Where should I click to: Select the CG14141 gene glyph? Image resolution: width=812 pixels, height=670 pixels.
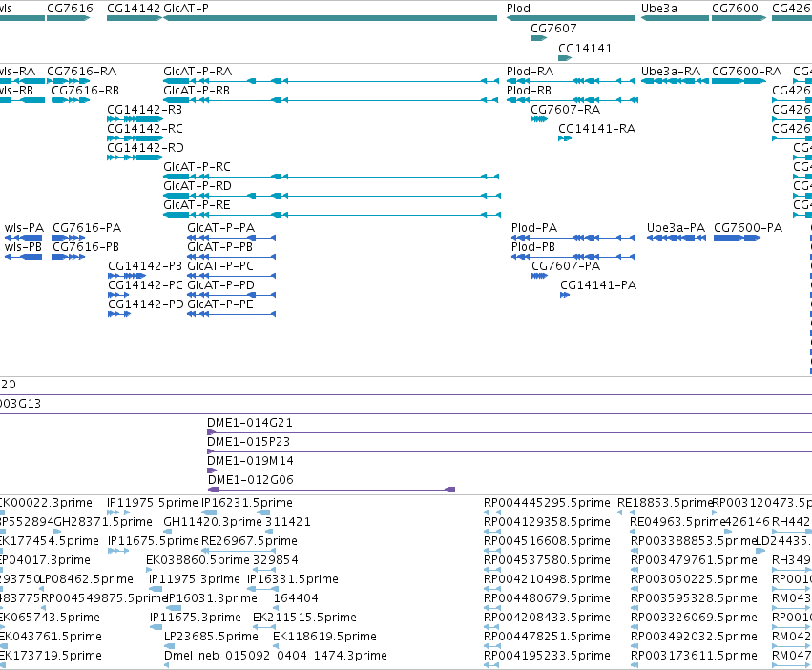pyautogui.click(x=565, y=57)
